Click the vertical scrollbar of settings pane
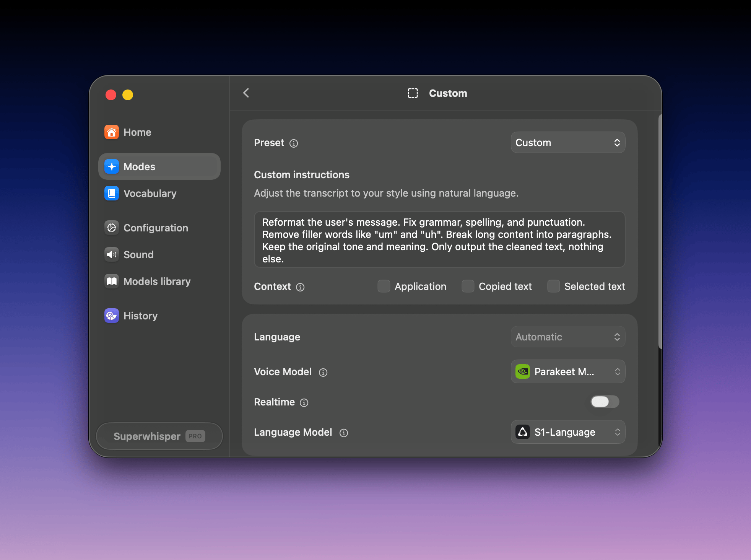The image size is (751, 560). [660, 231]
